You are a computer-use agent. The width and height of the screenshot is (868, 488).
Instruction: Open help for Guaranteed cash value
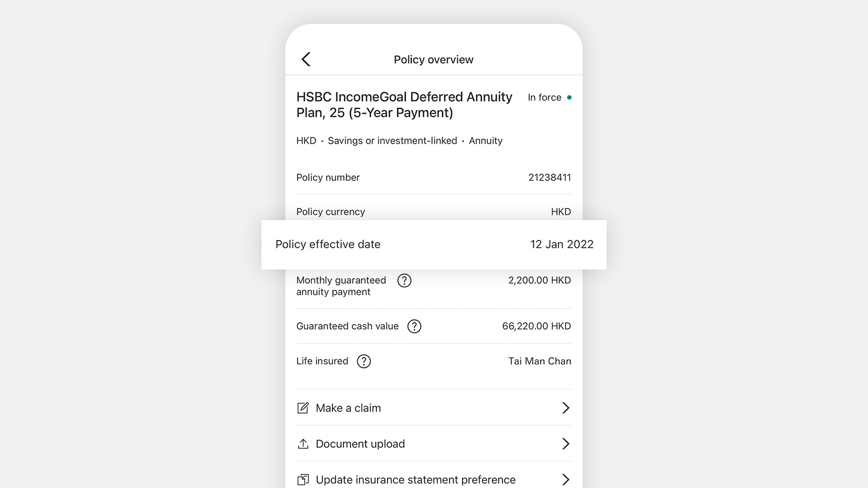(414, 326)
